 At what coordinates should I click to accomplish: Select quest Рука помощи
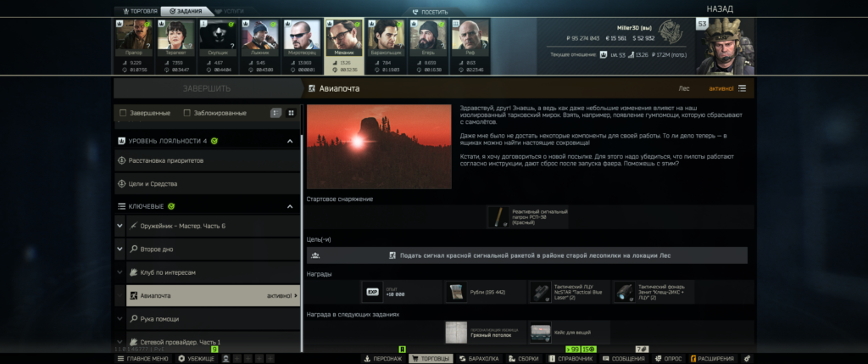[x=213, y=319]
